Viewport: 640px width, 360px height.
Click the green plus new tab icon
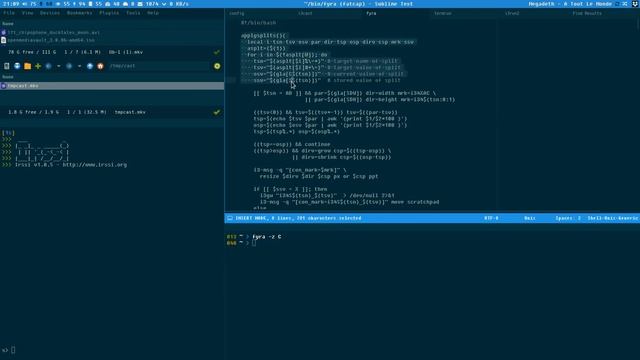point(38,66)
